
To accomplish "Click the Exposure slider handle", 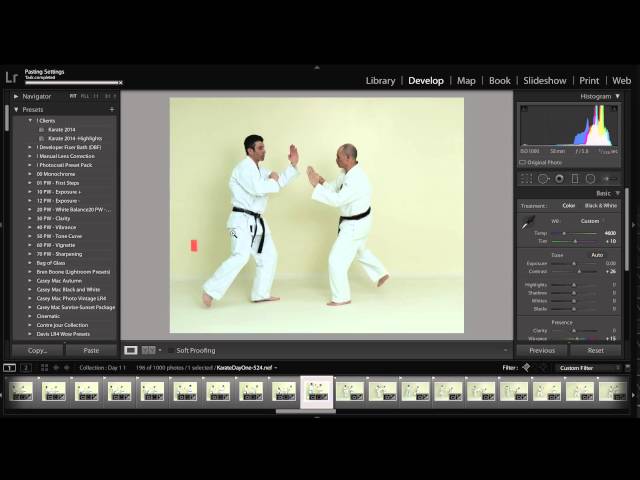I will pyautogui.click(x=573, y=264).
